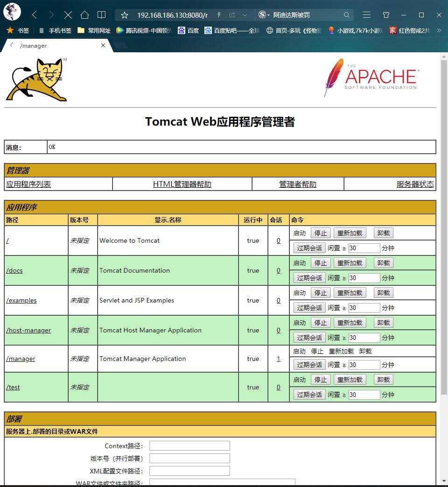Open 手机书签 bookmark folder
This screenshot has width=448, height=487.
(x=55, y=30)
